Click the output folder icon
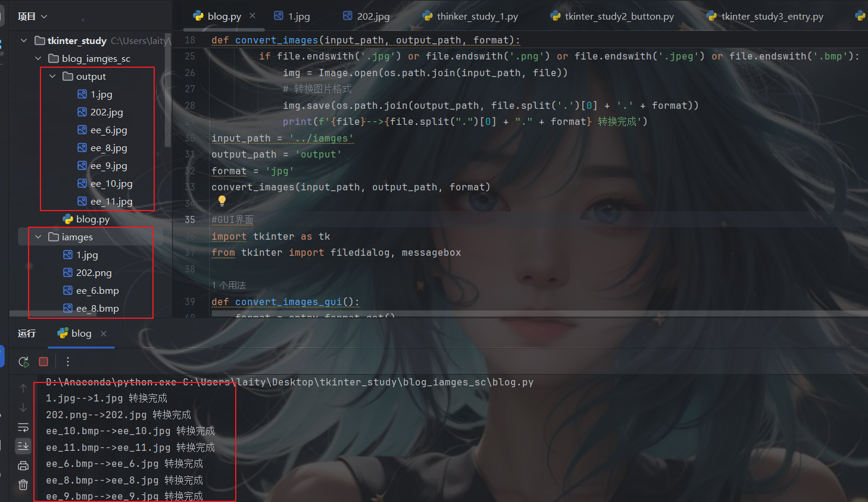This screenshot has height=502, width=868. coord(68,76)
